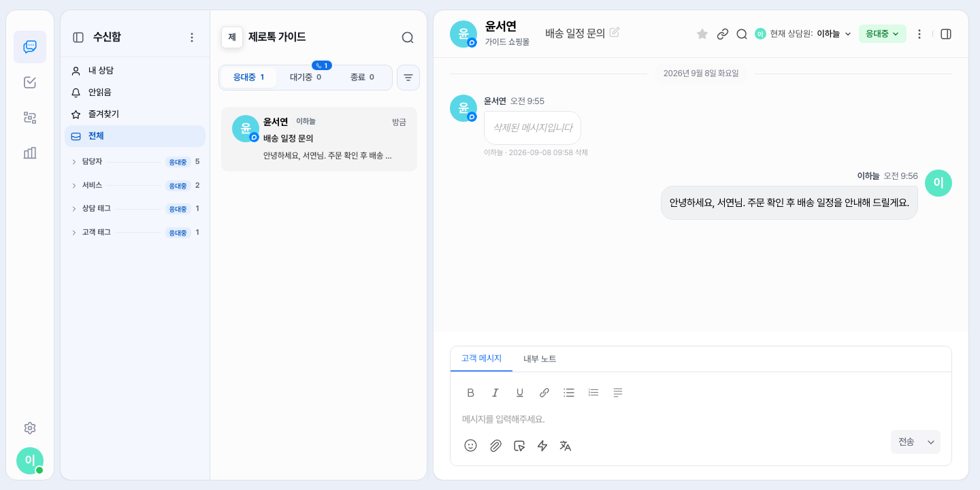Viewport: 980px width, 490px height.
Task: Open chat header more options menu
Action: (919, 34)
